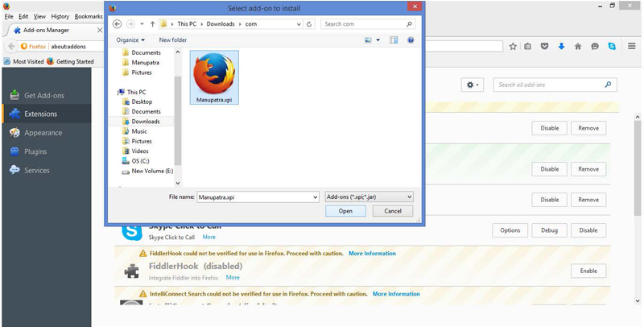Toggle the preview pane icon
This screenshot has height=327, width=644.
pyautogui.click(x=394, y=40)
